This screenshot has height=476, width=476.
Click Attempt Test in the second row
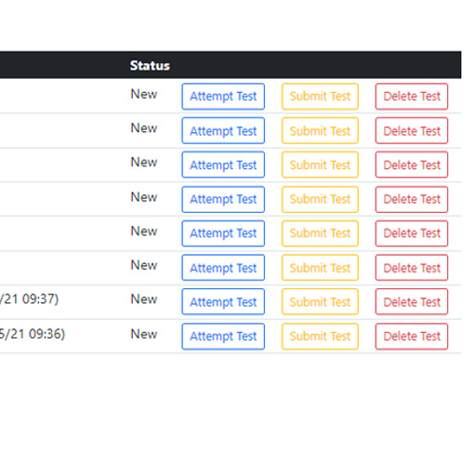click(223, 130)
